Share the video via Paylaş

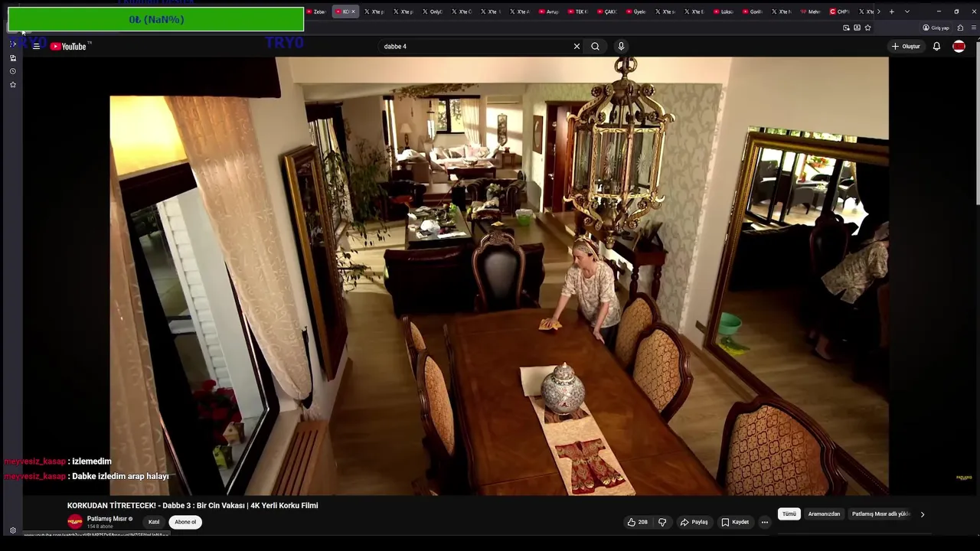pyautogui.click(x=694, y=522)
